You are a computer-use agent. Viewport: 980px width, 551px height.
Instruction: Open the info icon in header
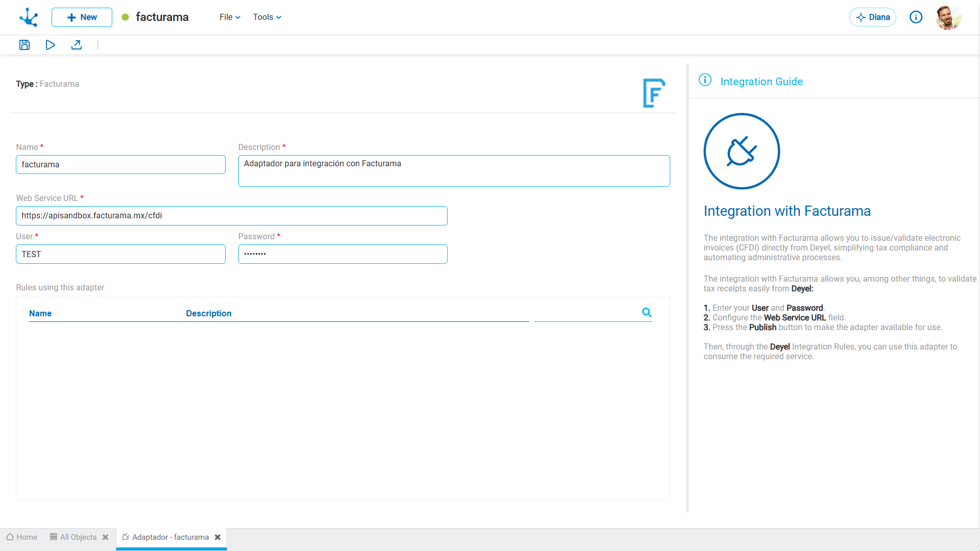[x=916, y=17]
